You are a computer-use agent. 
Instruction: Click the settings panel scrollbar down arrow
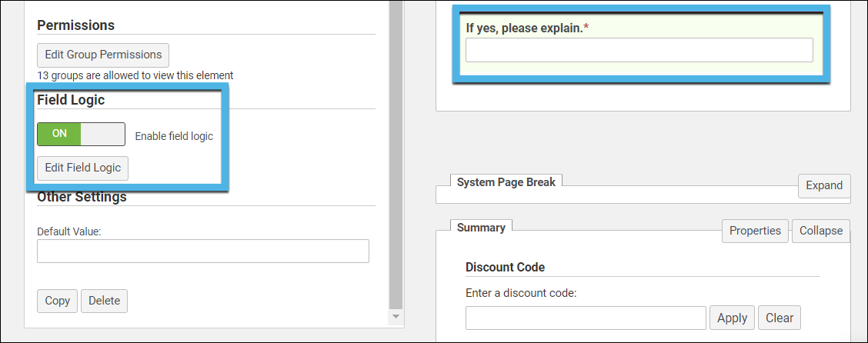(396, 316)
